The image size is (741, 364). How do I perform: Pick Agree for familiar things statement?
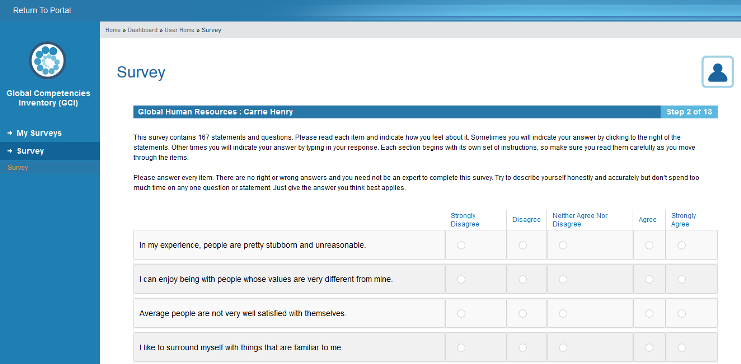pyautogui.click(x=649, y=347)
